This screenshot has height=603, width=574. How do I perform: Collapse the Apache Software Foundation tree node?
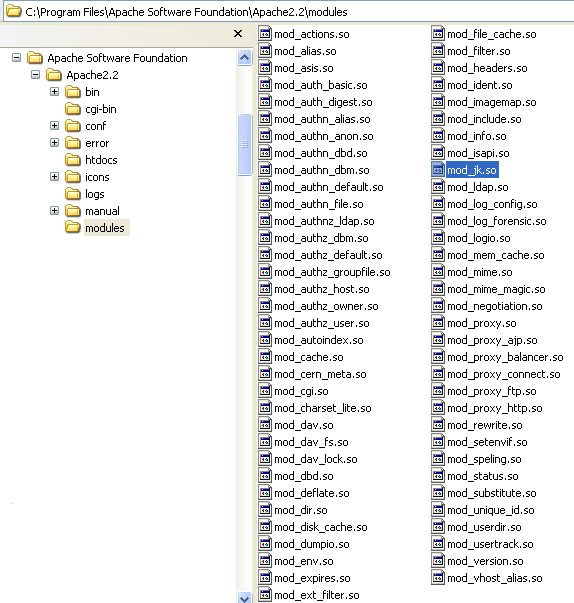click(17, 58)
